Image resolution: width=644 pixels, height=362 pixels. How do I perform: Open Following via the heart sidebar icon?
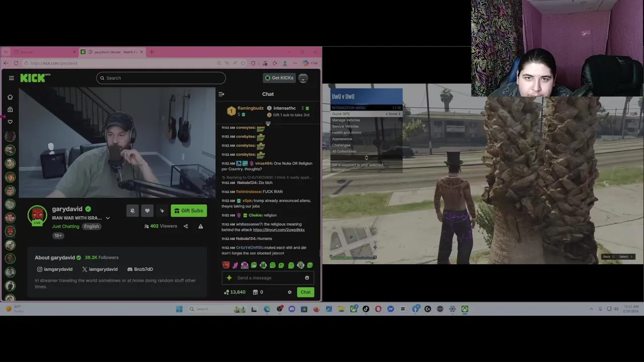pyautogui.click(x=10, y=122)
